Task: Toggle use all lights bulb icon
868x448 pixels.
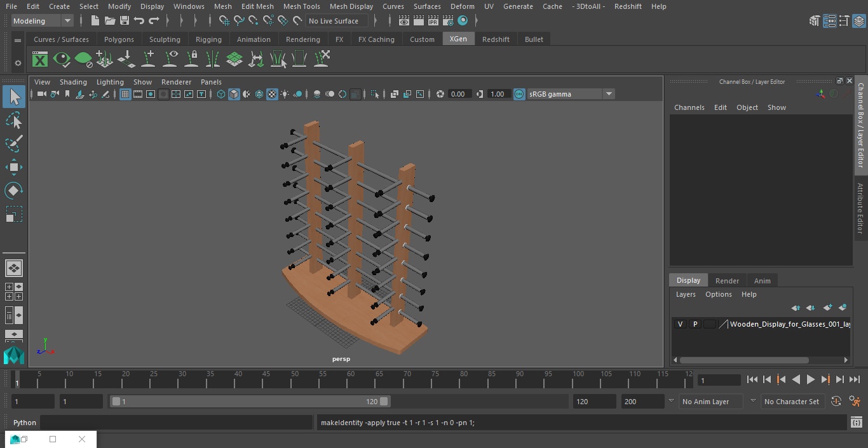Action: [x=285, y=94]
